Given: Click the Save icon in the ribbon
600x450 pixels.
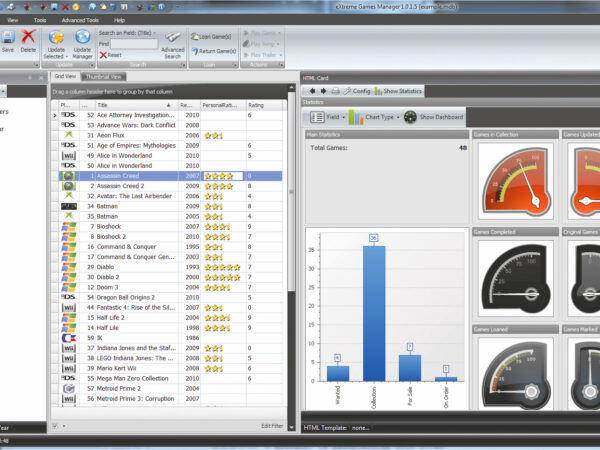Looking at the screenshot, I should point(8,36).
